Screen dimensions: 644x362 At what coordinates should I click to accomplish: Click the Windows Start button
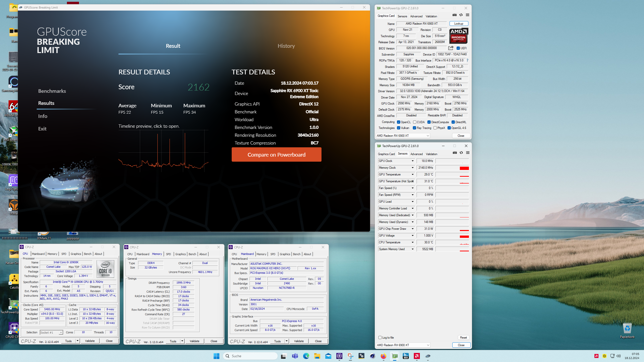coord(216,356)
